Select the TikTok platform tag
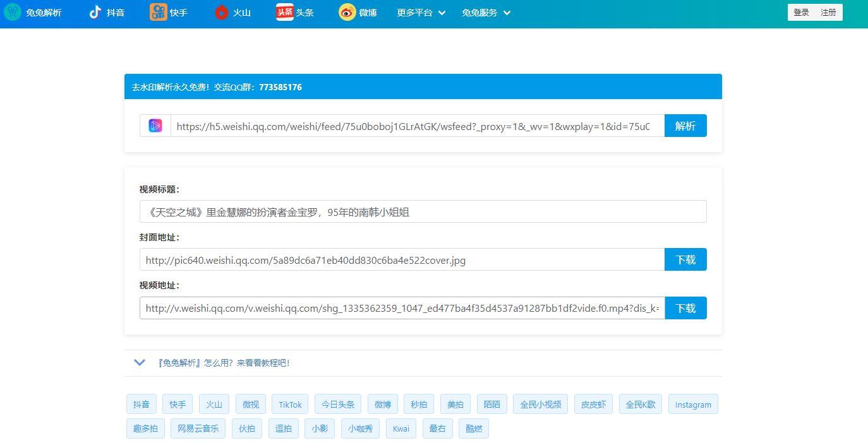Image resolution: width=868 pixels, height=443 pixels. coord(291,405)
